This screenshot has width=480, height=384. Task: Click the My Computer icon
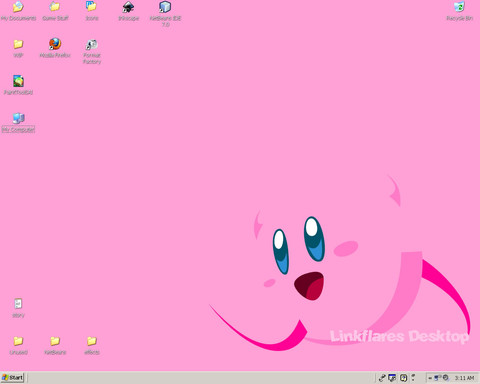click(18, 122)
